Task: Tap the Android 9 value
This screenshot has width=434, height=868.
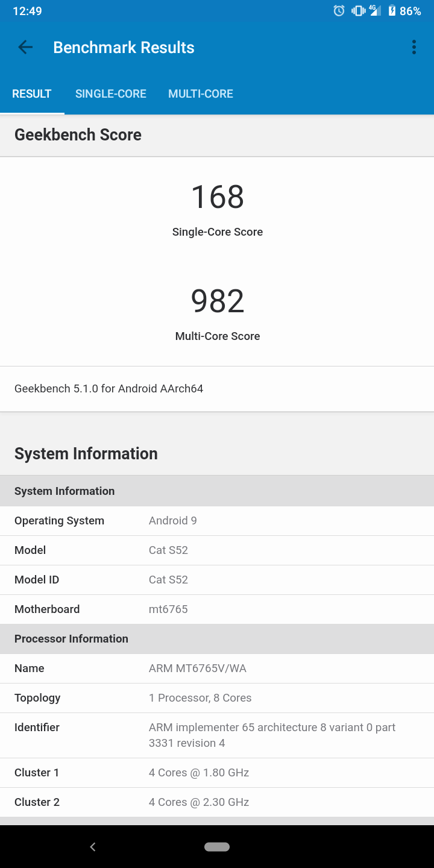Action: coord(173,521)
